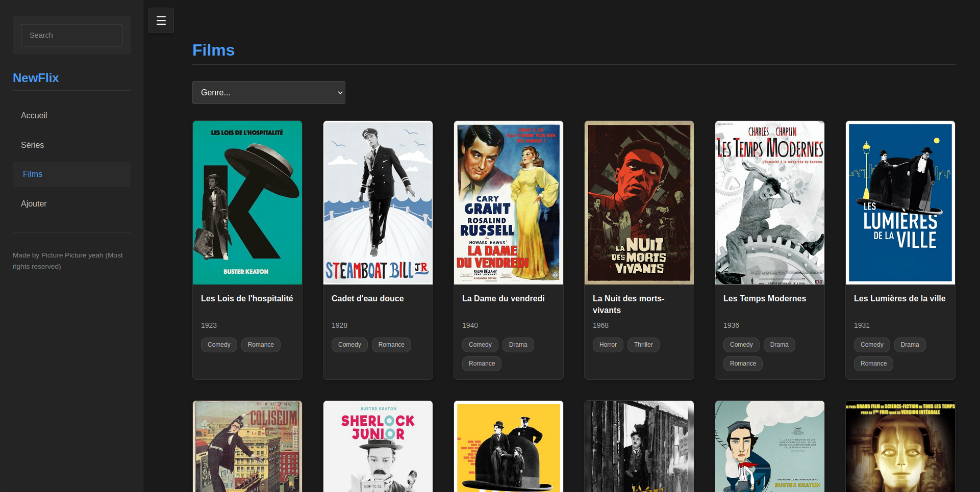Viewport: 980px width, 492px height.
Task: Open the Genre filter dropdown
Action: tap(269, 92)
